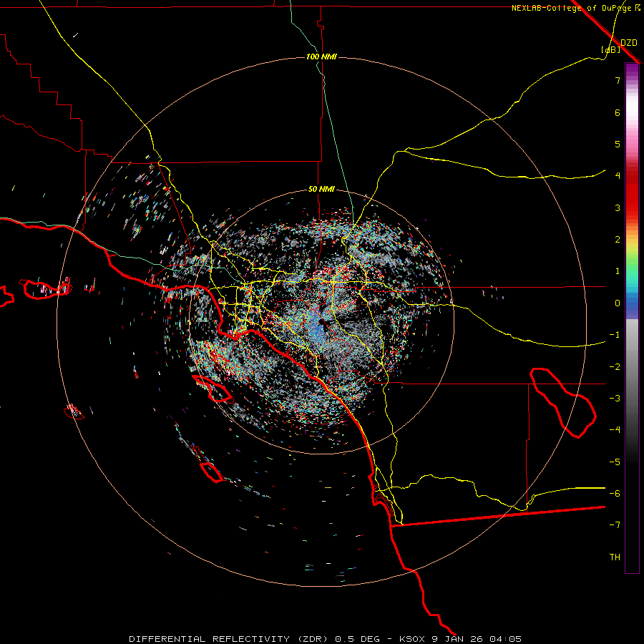
Task: Click the ZDR color bar legend
Action: tap(632, 318)
